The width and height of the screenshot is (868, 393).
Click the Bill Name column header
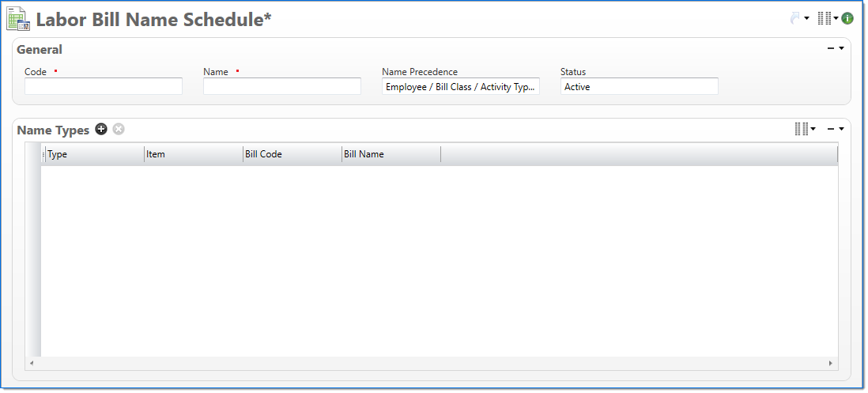point(391,154)
